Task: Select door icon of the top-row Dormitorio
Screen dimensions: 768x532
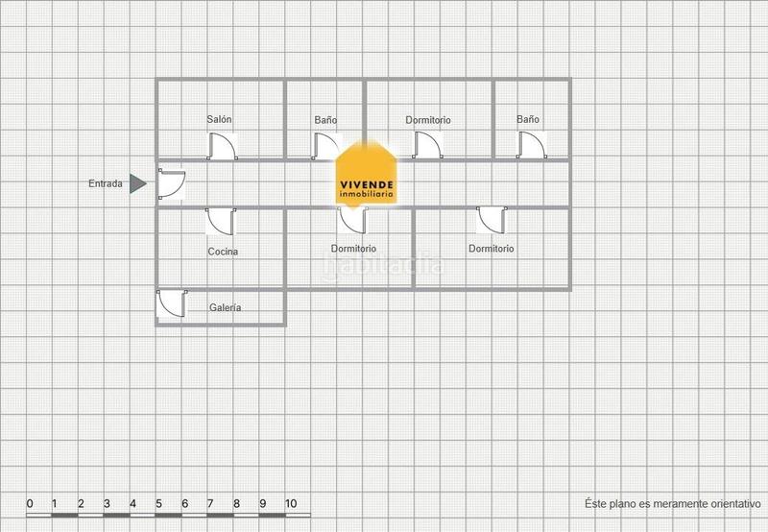Action: pos(428,146)
